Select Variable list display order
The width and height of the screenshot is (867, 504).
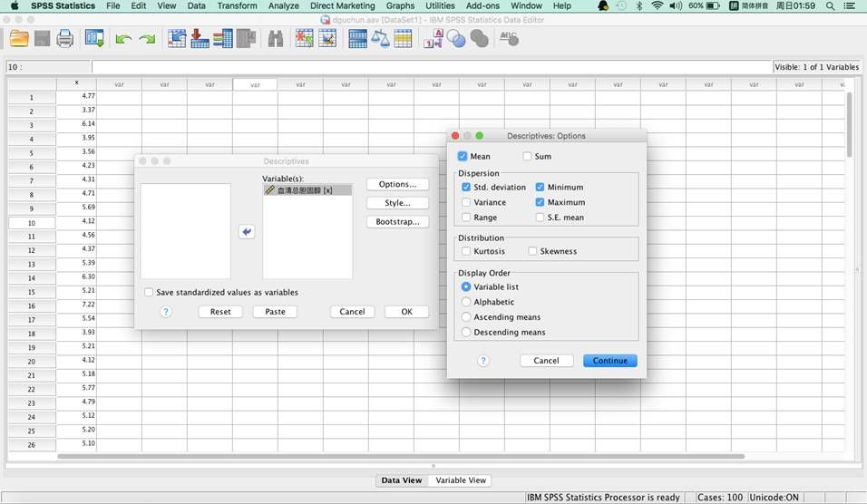coord(466,286)
